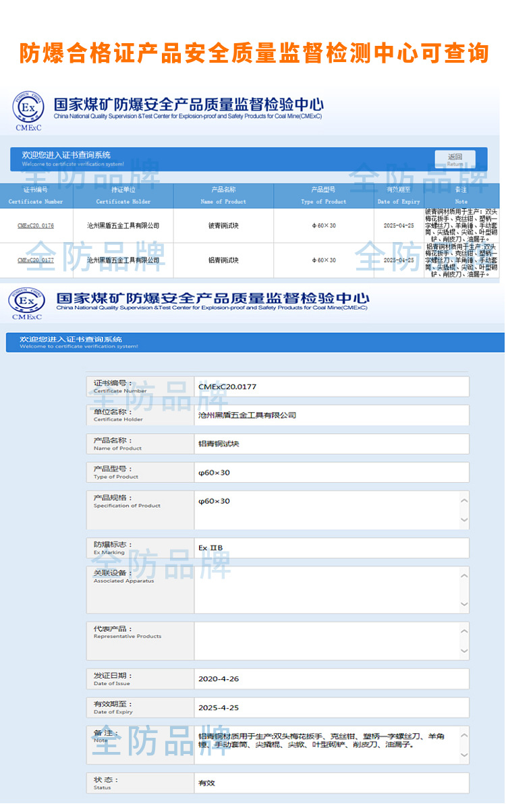Image resolution: width=506 pixels, height=812 pixels.
Task: Click down arrow in Representative Products field
Action: click(464, 651)
